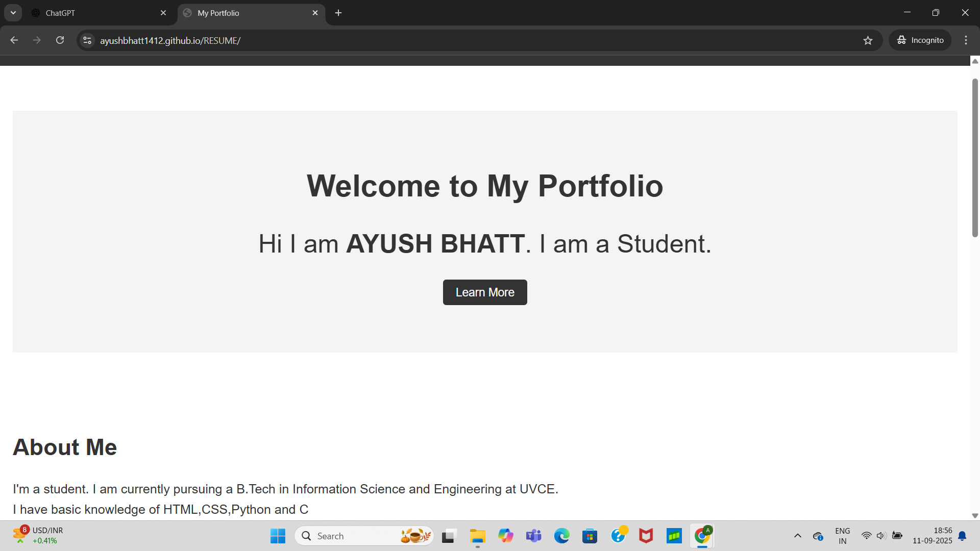980x551 pixels.
Task: Open ENG IN language switcher
Action: click(x=842, y=536)
